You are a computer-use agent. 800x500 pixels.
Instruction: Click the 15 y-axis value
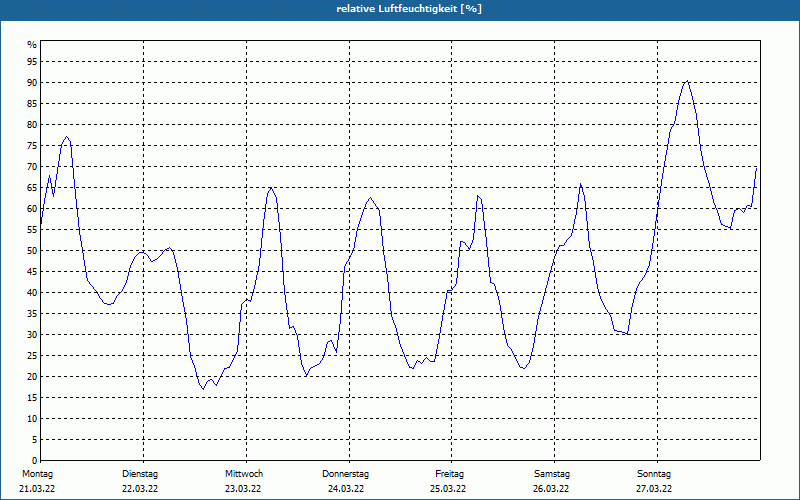click(x=32, y=397)
